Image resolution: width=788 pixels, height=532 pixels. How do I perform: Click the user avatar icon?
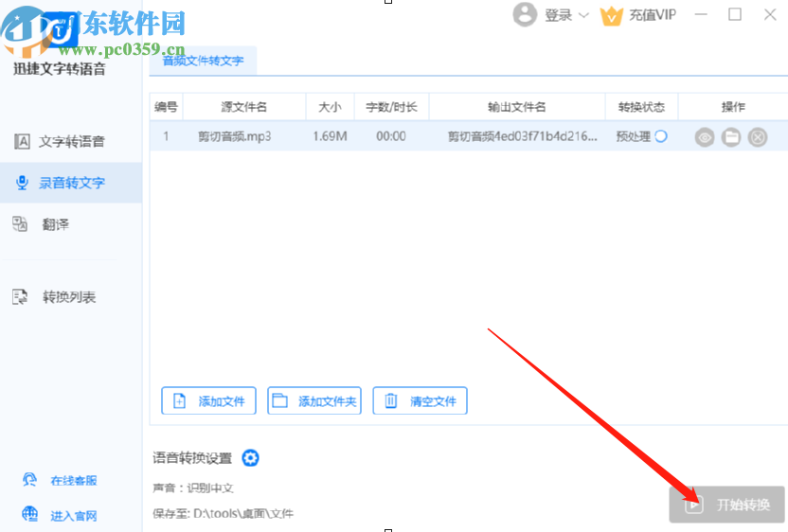point(525,14)
